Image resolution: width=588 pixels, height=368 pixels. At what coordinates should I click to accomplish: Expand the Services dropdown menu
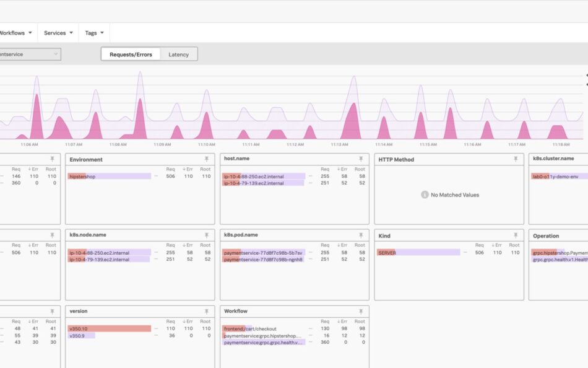58,33
